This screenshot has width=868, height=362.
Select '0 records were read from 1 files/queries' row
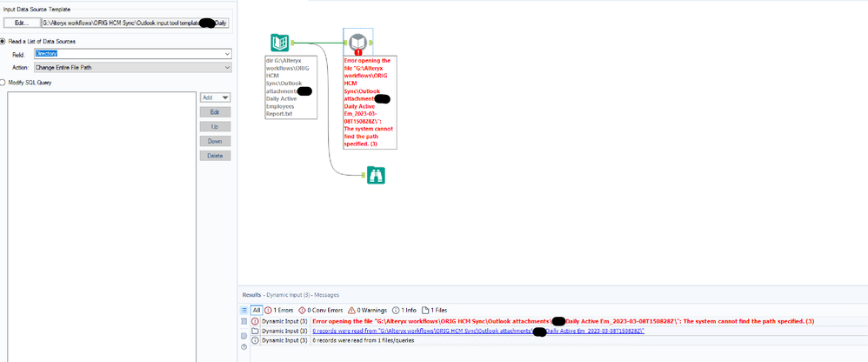click(364, 340)
